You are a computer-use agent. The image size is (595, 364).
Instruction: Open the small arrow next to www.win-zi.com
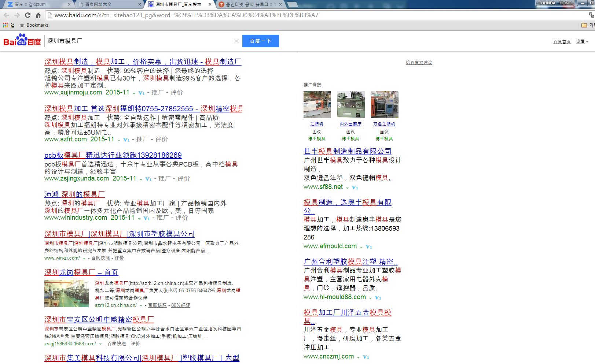84,258
